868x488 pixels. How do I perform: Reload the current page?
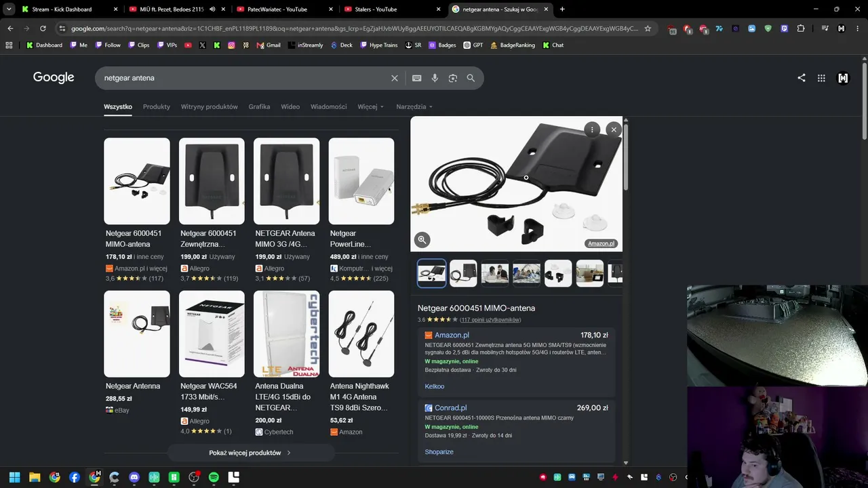[43, 28]
